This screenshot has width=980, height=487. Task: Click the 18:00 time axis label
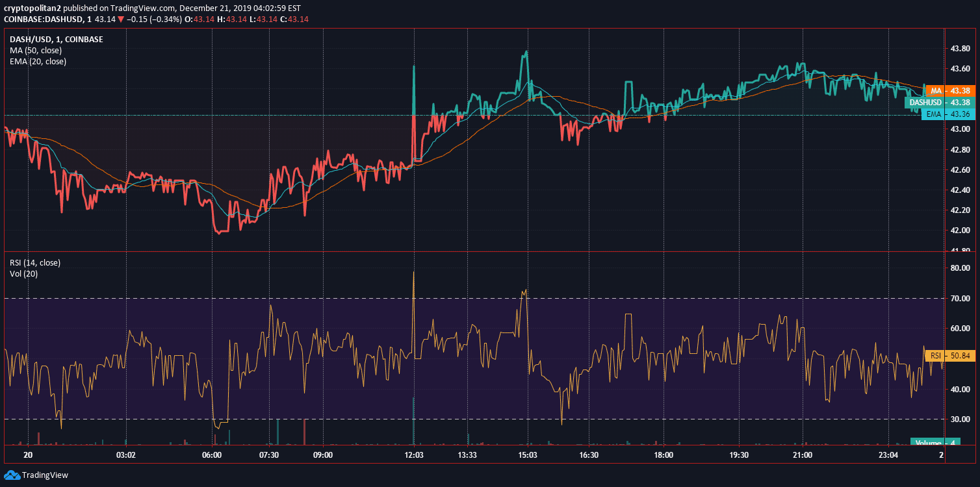point(664,455)
